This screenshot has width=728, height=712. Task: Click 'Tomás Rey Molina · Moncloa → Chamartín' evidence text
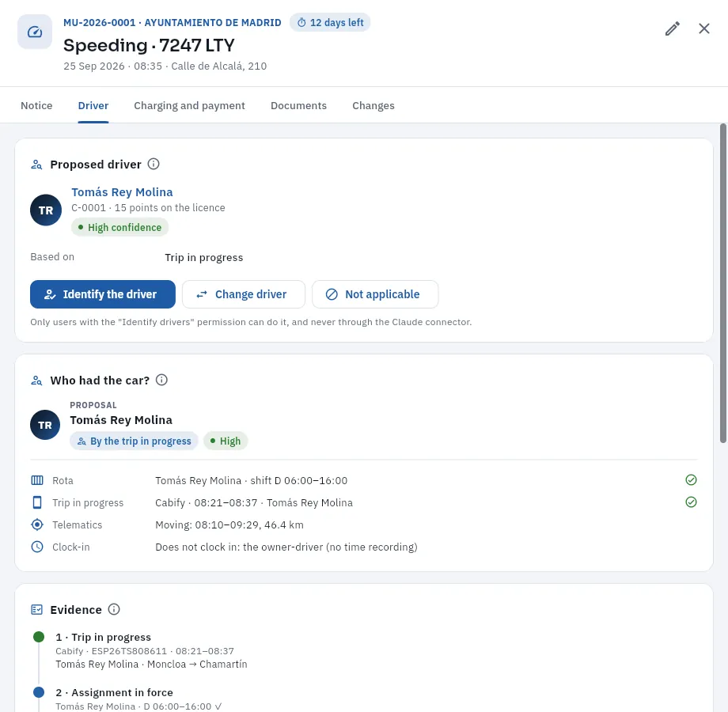click(151, 665)
